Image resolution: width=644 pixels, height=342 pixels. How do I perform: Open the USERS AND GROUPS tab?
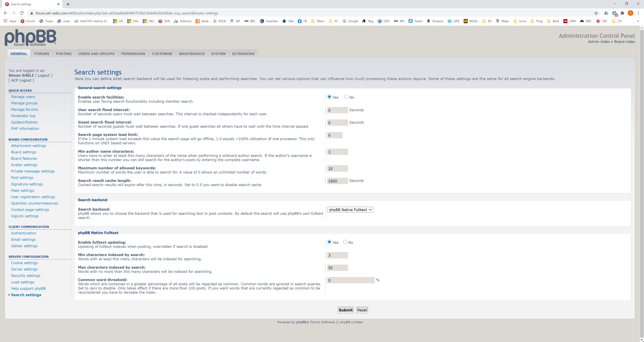(x=96, y=54)
